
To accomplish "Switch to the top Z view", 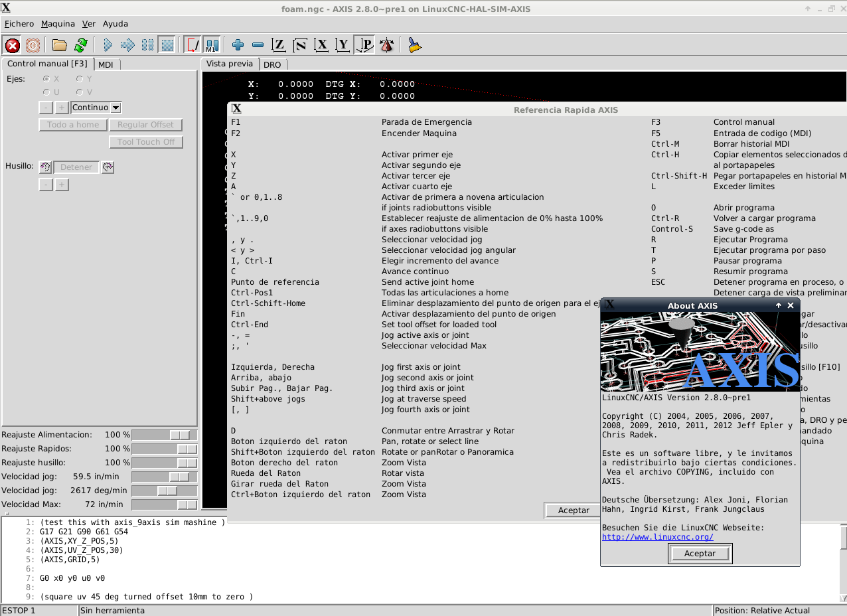I will 279,45.
